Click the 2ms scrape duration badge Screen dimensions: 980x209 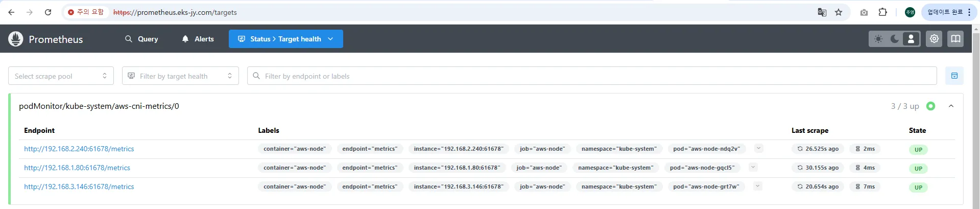(865, 149)
